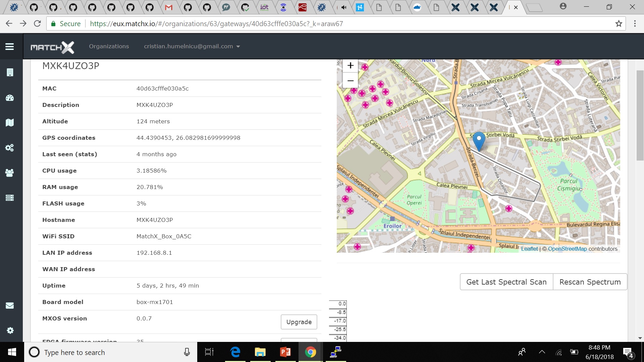Screen dimensions: 644x362
Task: Open the OpenStreetMap attribution link
Action: tap(568, 249)
